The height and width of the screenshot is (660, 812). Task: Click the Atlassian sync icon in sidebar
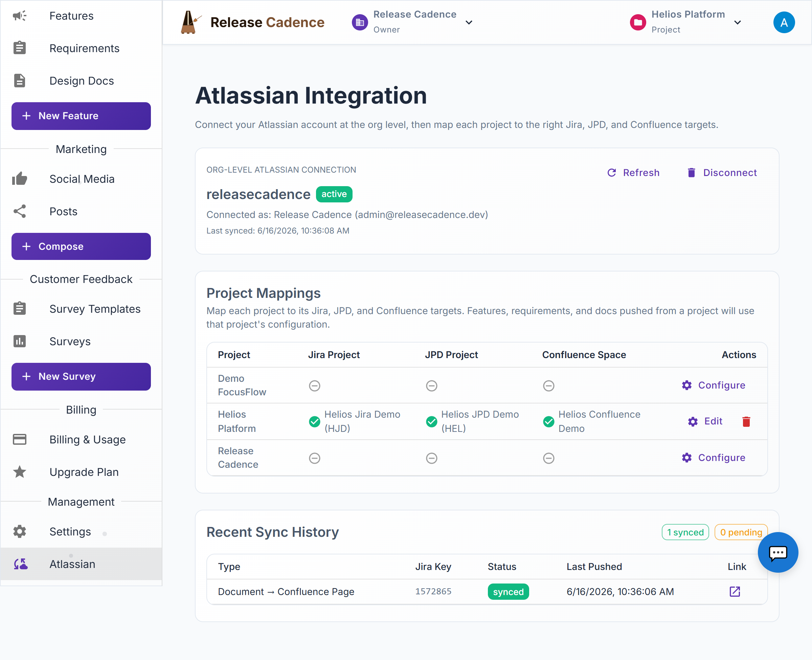[x=21, y=564]
